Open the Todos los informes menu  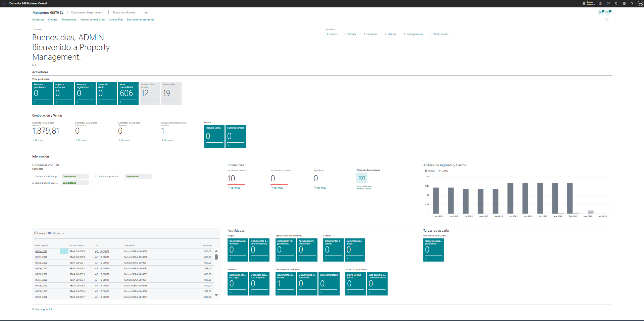124,12
